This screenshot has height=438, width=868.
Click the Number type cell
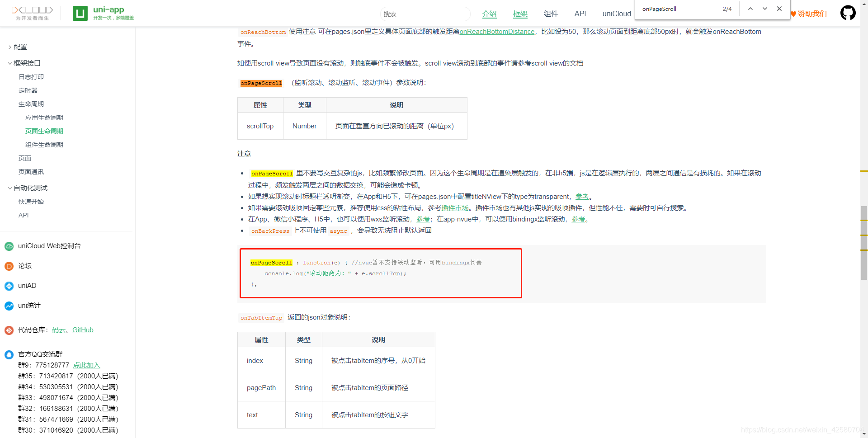pos(305,126)
